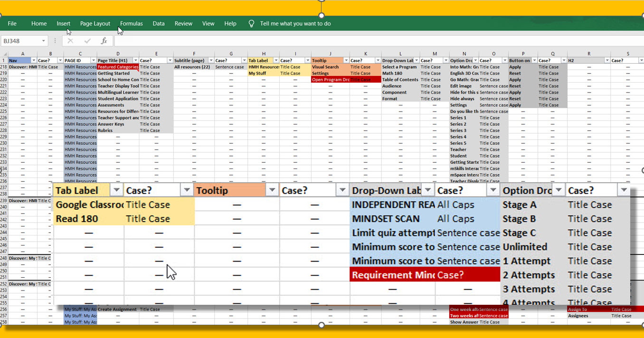Open the File menu

[12, 24]
